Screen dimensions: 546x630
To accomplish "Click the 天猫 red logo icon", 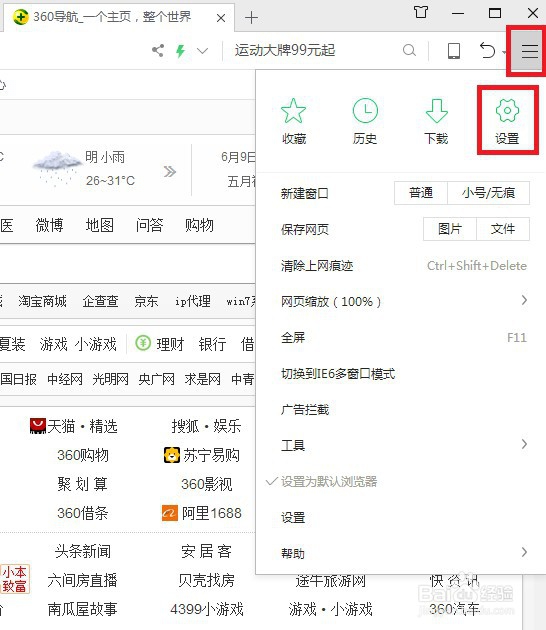I will pyautogui.click(x=38, y=426).
